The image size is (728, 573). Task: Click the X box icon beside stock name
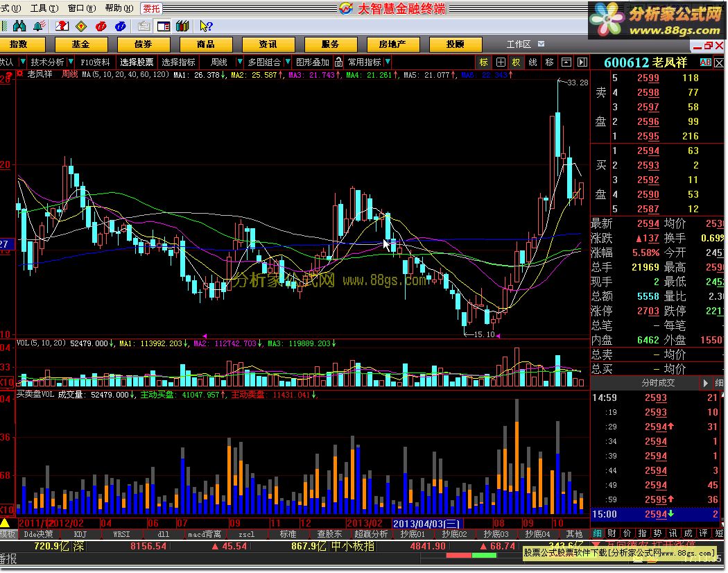[x=719, y=62]
